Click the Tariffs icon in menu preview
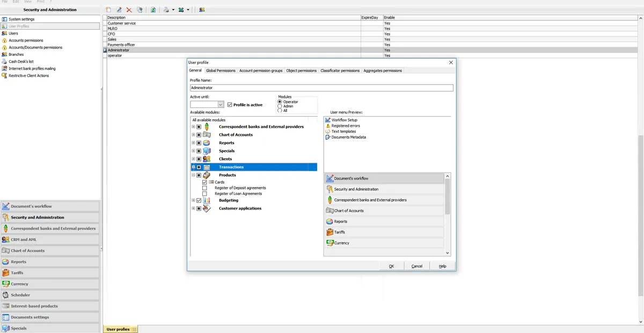Viewport: 644px width, 333px height. coord(330,232)
